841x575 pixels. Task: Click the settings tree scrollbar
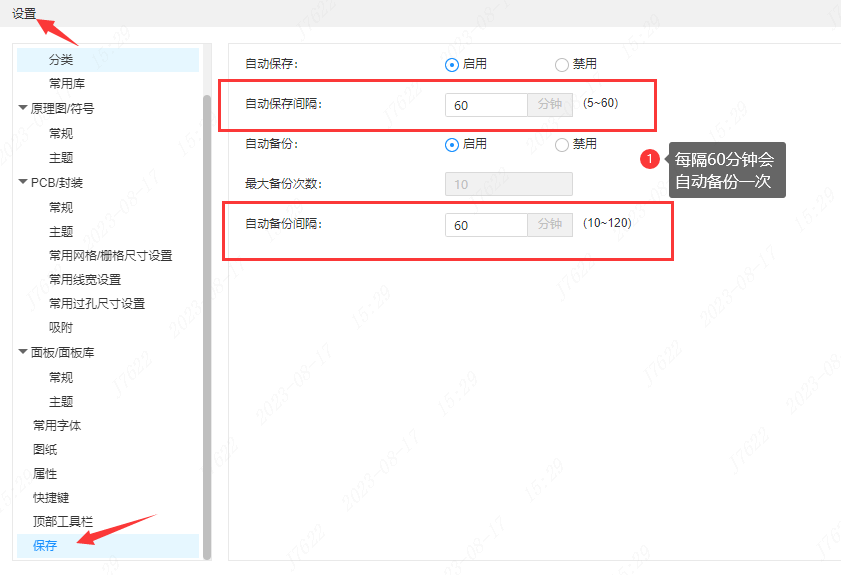click(207, 327)
